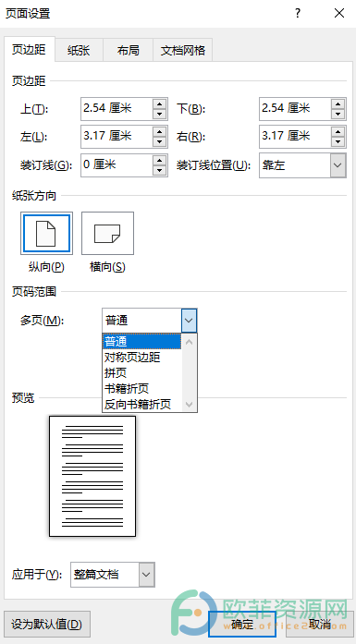The image size is (356, 644).
Task: Click the 设为默认值(D) button
Action: pos(47,625)
